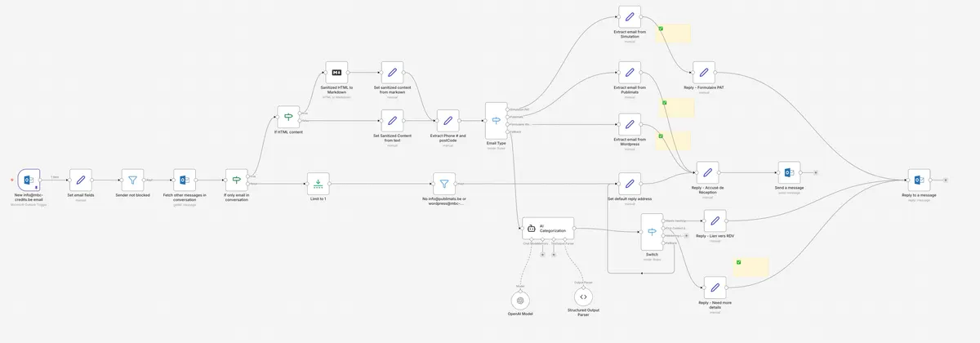Select Extract email from Publimats node
980x343 pixels.
[629, 73]
